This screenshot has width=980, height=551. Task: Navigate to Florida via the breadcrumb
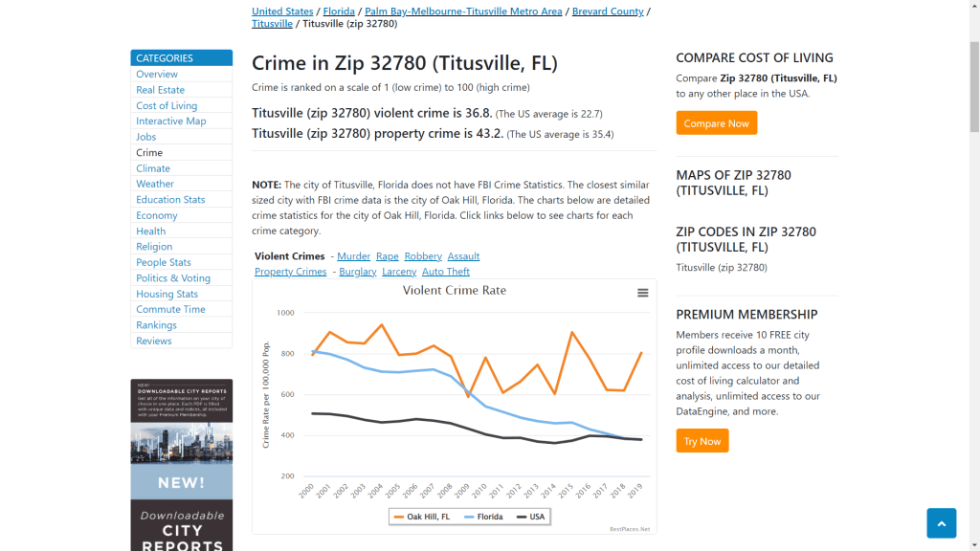pos(338,11)
